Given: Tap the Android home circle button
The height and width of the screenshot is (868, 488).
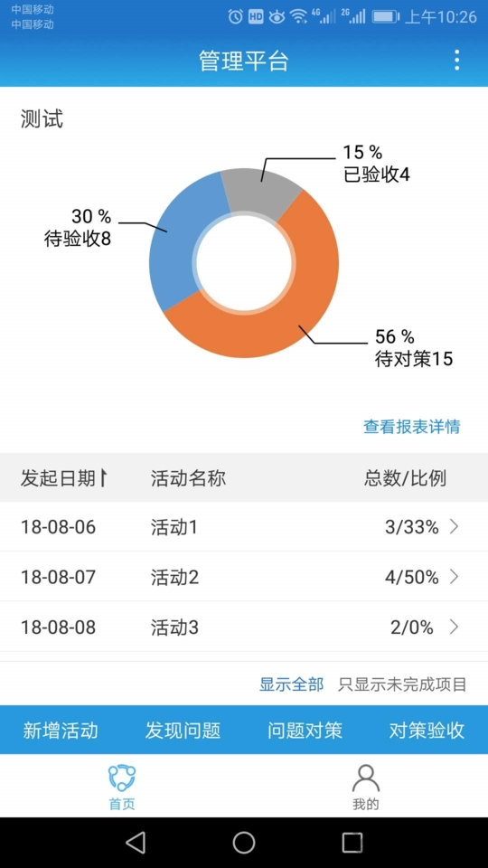Looking at the screenshot, I should (x=243, y=843).
